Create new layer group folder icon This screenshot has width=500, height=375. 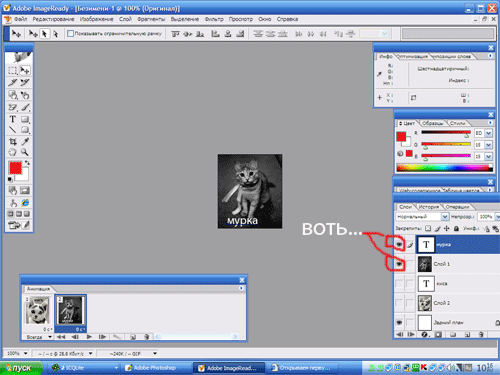(x=453, y=334)
